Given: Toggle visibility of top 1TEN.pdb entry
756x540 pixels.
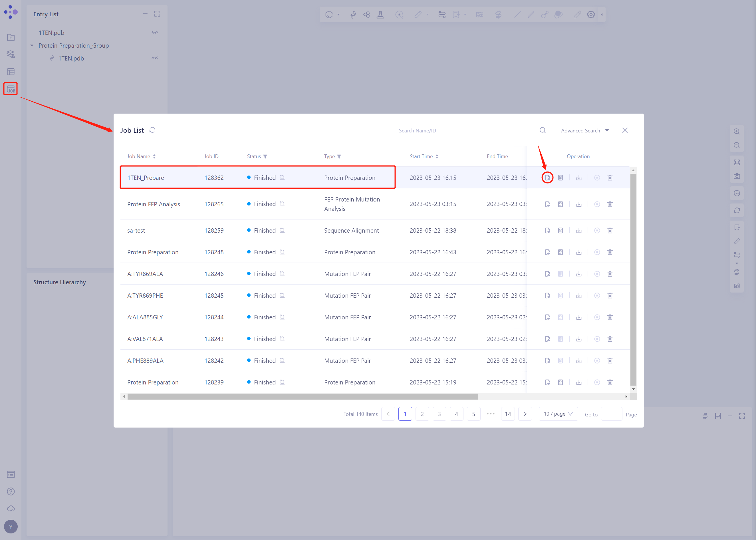Looking at the screenshot, I should click(x=155, y=33).
